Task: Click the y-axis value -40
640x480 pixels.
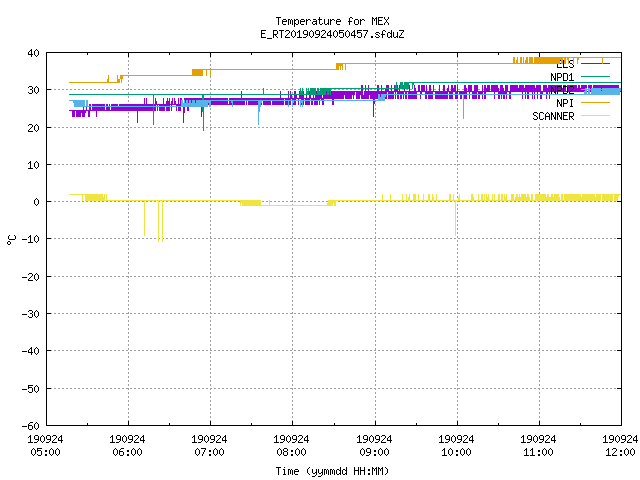Action: (x=31, y=351)
